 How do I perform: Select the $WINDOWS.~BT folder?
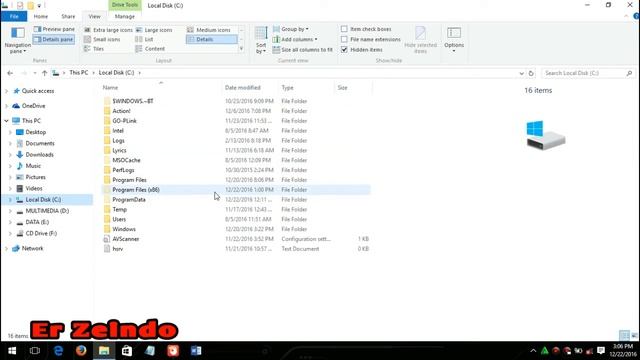point(133,101)
